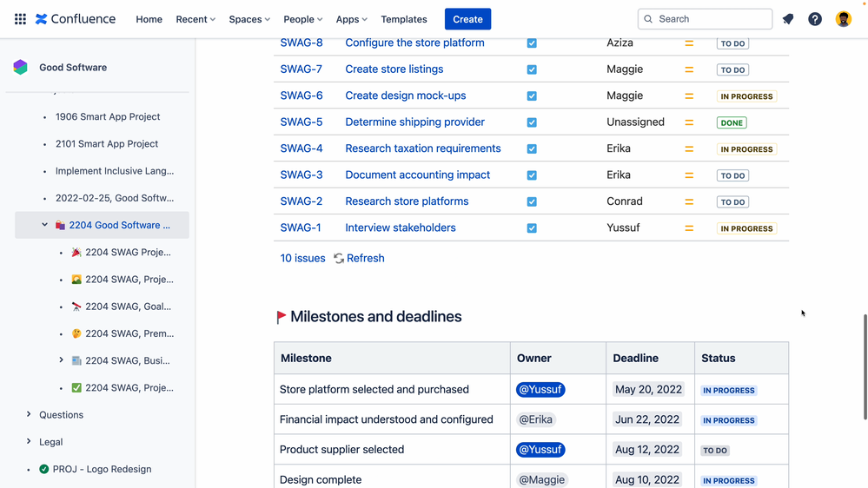Click the green check icon of the last 2204 SWAG, Proje page

(76, 388)
